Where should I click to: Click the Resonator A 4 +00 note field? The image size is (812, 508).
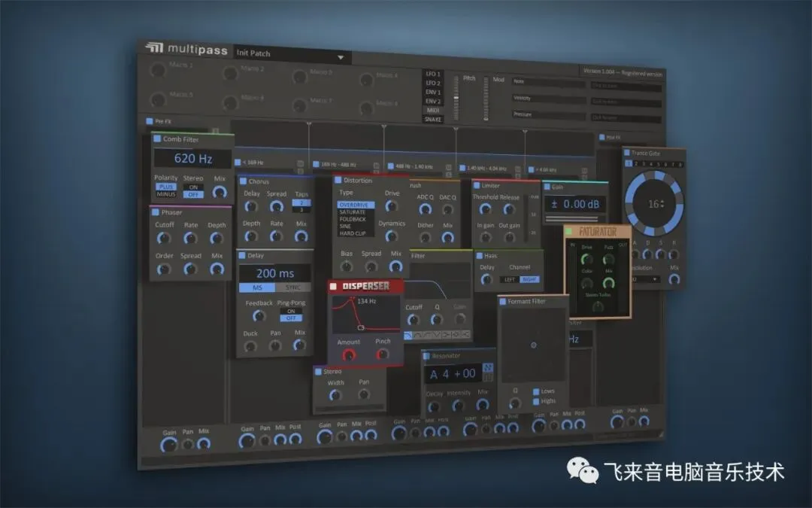point(453,374)
